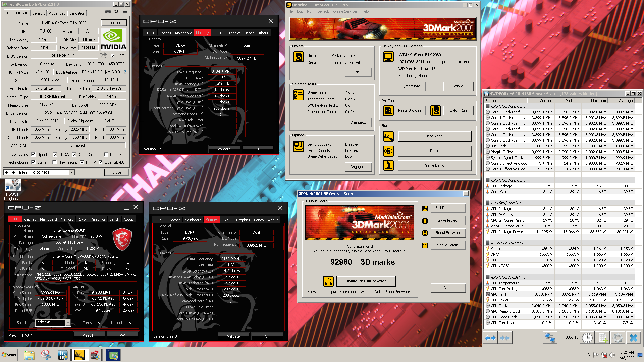Click the ResultBrowser magnifier icon in Pro Tools
The width and height of the screenshot is (644, 362).
pos(388,110)
